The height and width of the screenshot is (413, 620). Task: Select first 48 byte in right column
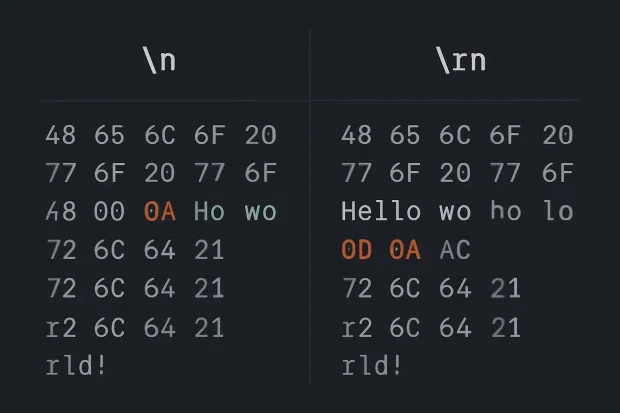pyautogui.click(x=356, y=135)
